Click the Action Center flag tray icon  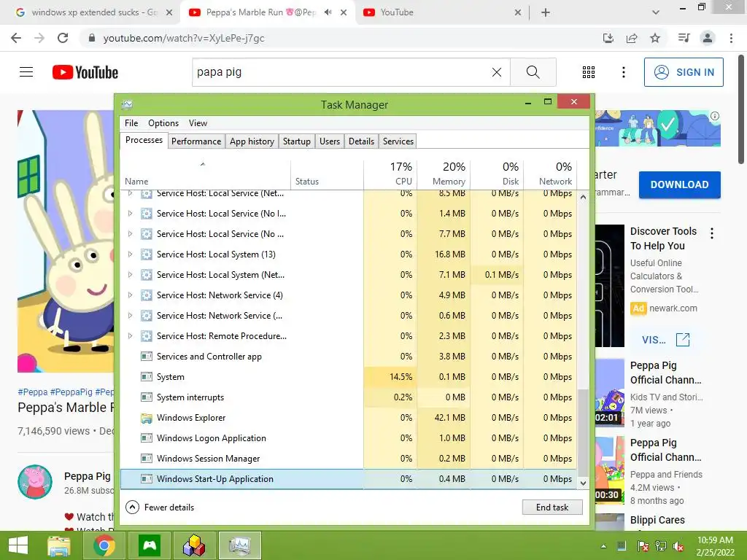click(x=643, y=546)
